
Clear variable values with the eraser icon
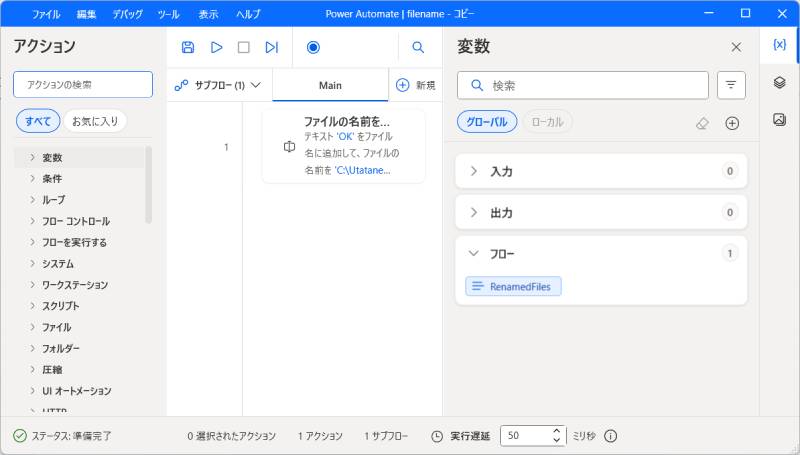(703, 123)
